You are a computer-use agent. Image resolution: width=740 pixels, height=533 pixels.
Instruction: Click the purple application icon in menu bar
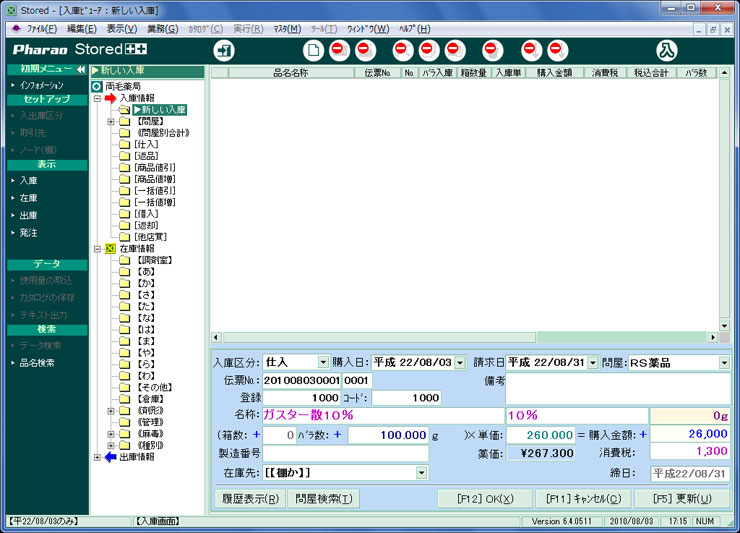(16, 29)
